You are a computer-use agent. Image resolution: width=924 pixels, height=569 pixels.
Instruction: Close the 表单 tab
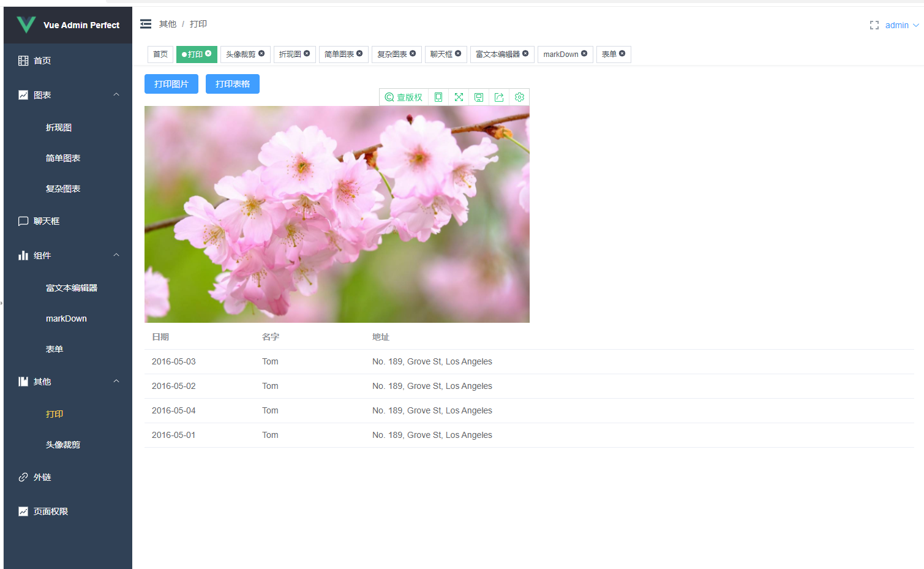point(622,53)
